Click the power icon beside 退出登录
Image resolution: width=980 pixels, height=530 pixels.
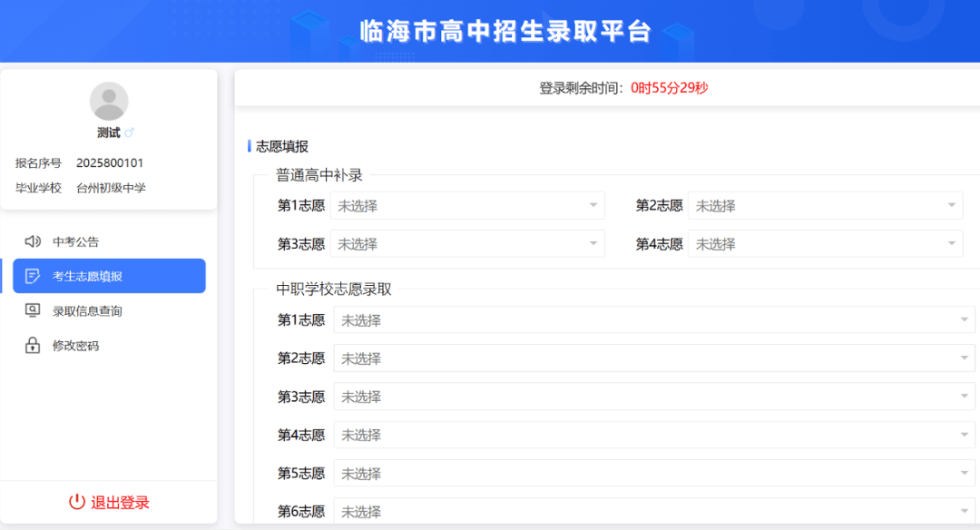[77, 502]
